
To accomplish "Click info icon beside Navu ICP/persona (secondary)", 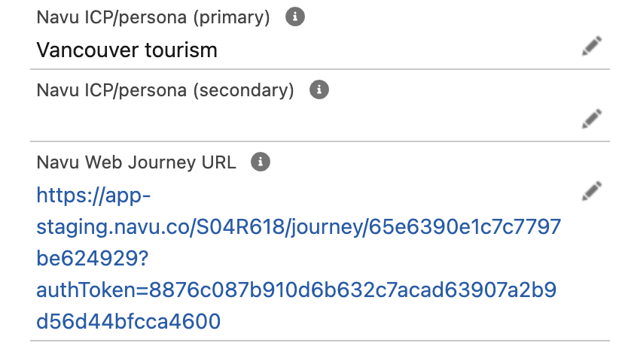I will [319, 90].
